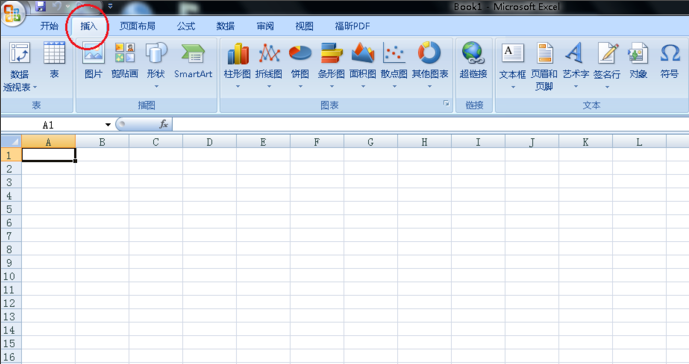Image resolution: width=689 pixels, height=364 pixels.
Task: Insert Header and Footer (页眉和页脚)
Action: pyautogui.click(x=544, y=66)
